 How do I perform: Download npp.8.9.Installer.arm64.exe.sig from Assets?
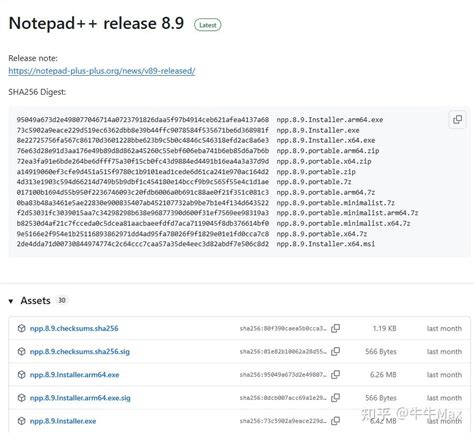pos(80,398)
